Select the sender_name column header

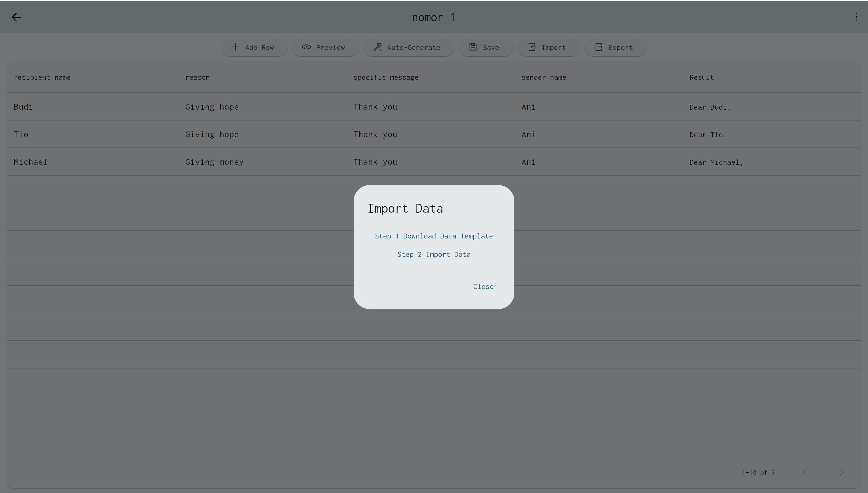point(544,77)
